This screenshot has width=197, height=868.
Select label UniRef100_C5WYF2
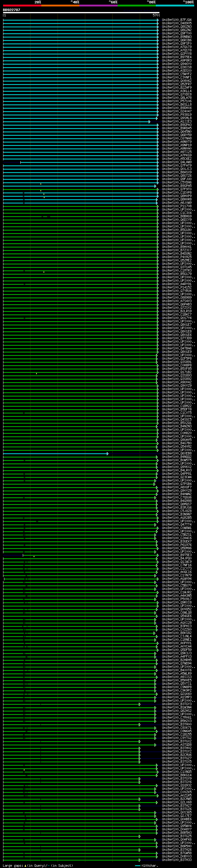point(177,74)
